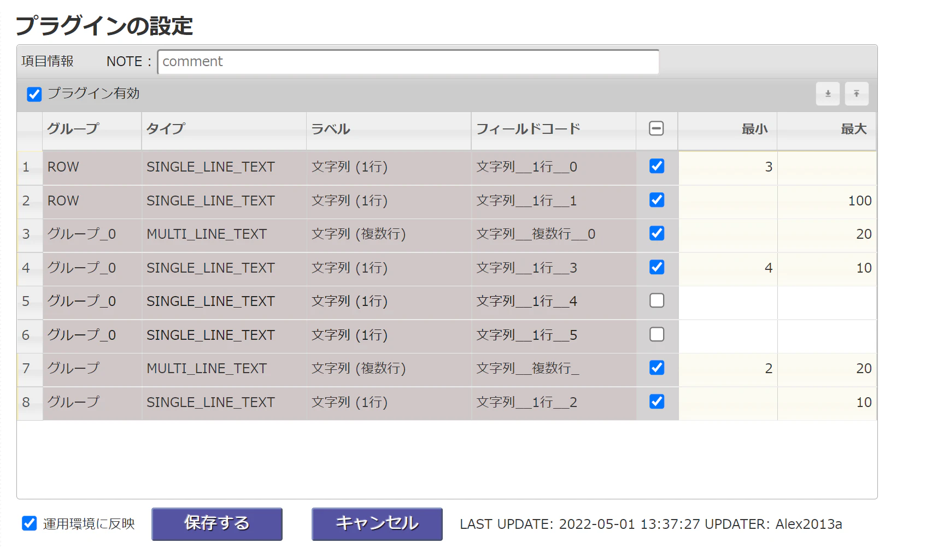
Task: Select the 最大 column header
Action: point(827,131)
